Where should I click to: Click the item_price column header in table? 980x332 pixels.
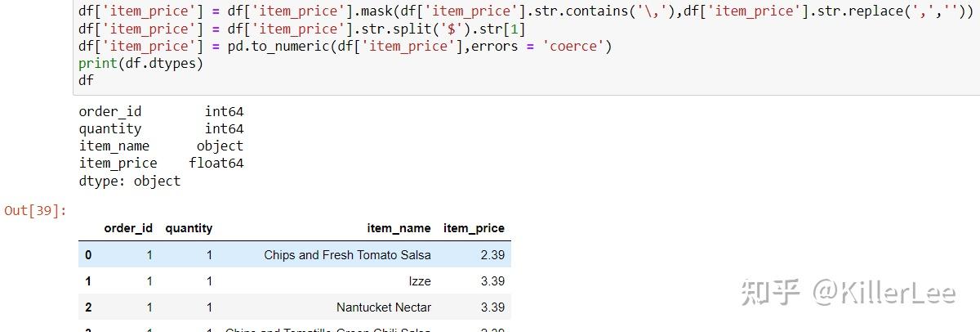point(474,228)
